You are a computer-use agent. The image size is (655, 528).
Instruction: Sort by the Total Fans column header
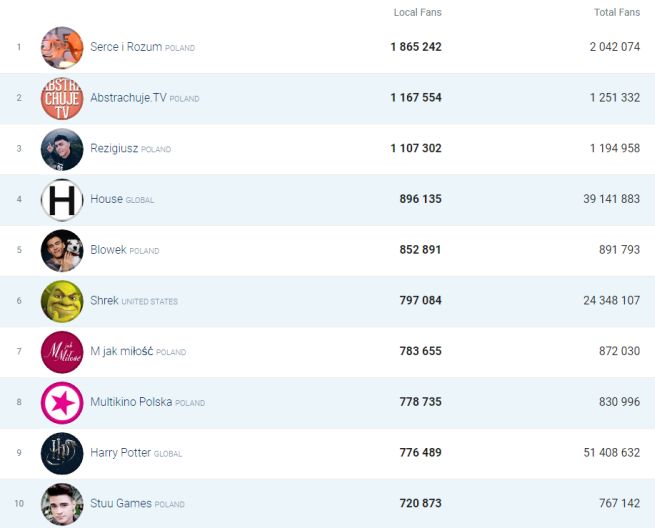(x=616, y=13)
